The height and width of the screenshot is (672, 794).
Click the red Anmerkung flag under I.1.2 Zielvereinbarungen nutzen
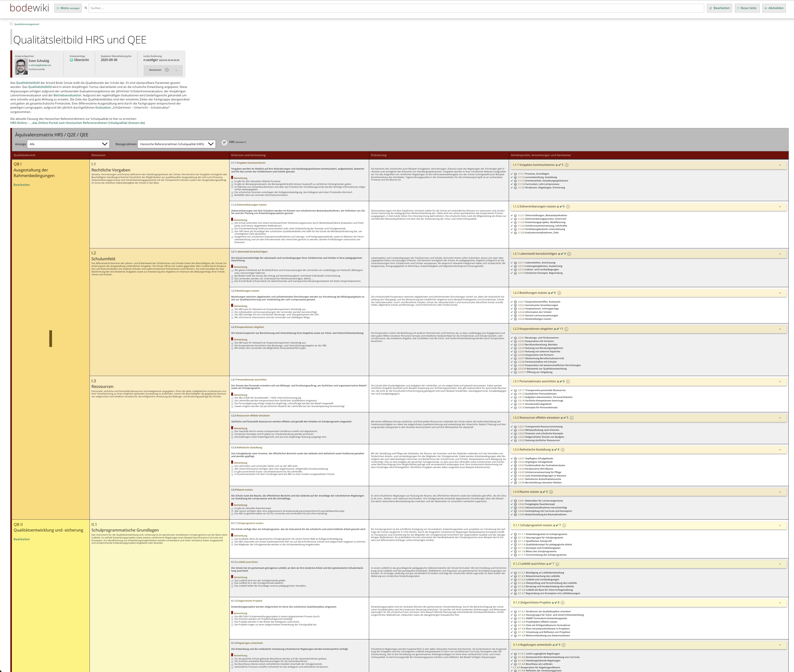click(x=232, y=220)
